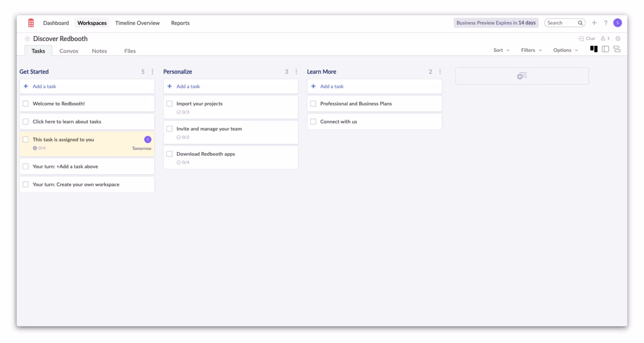Screen dimensions: 644x343
Task: Switch to the board columns view icon
Action: coord(593,49)
